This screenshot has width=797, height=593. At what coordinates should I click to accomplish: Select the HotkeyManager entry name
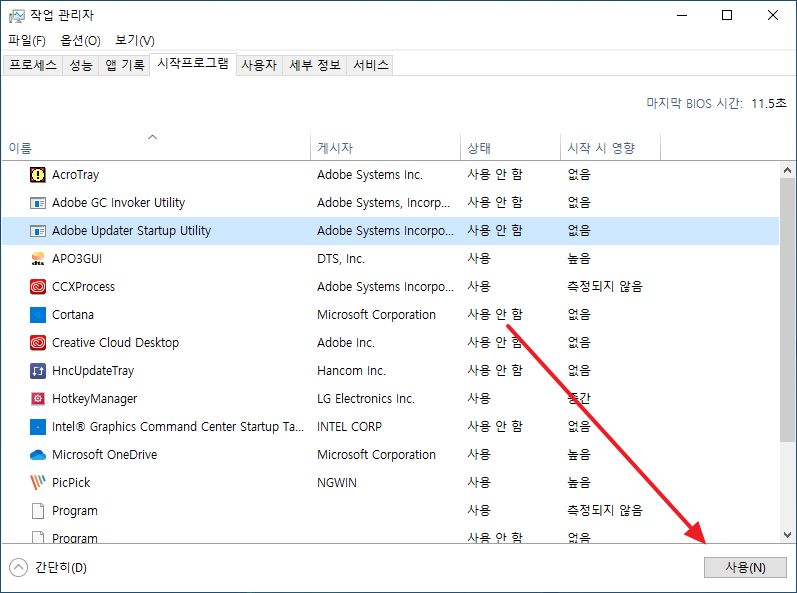click(95, 399)
